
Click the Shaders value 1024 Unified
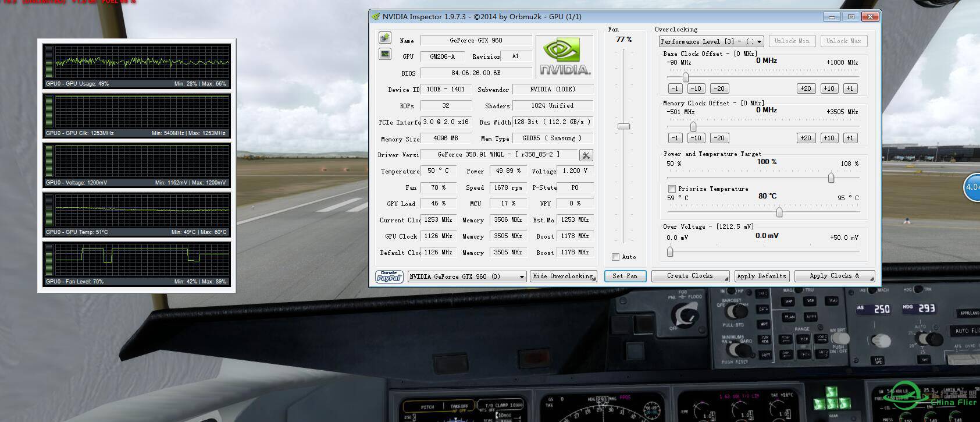pyautogui.click(x=552, y=105)
